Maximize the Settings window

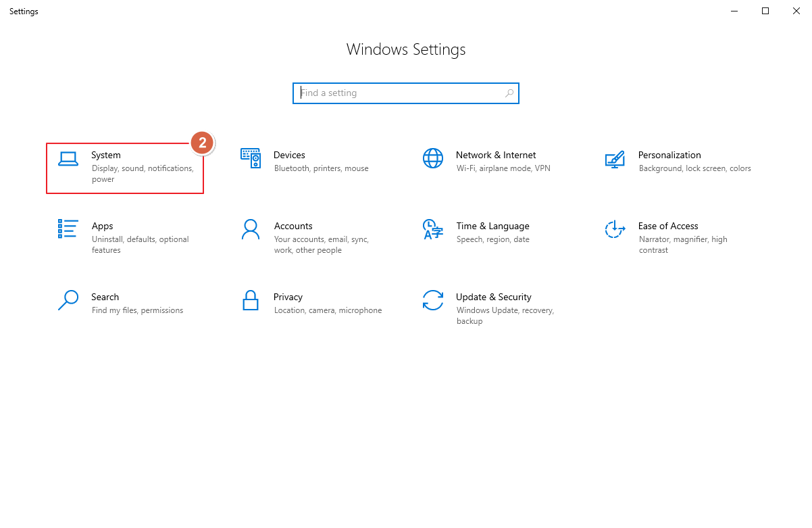click(765, 11)
